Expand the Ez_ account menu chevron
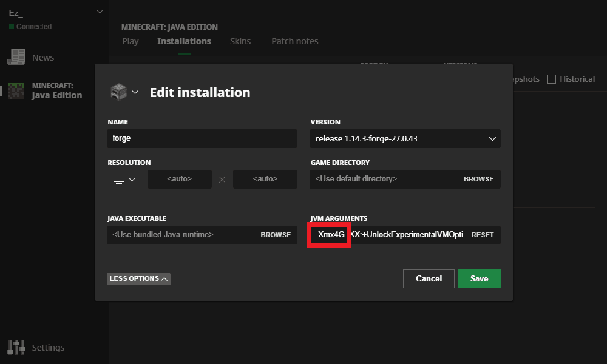Viewport: 607px width, 364px height. 100,12
